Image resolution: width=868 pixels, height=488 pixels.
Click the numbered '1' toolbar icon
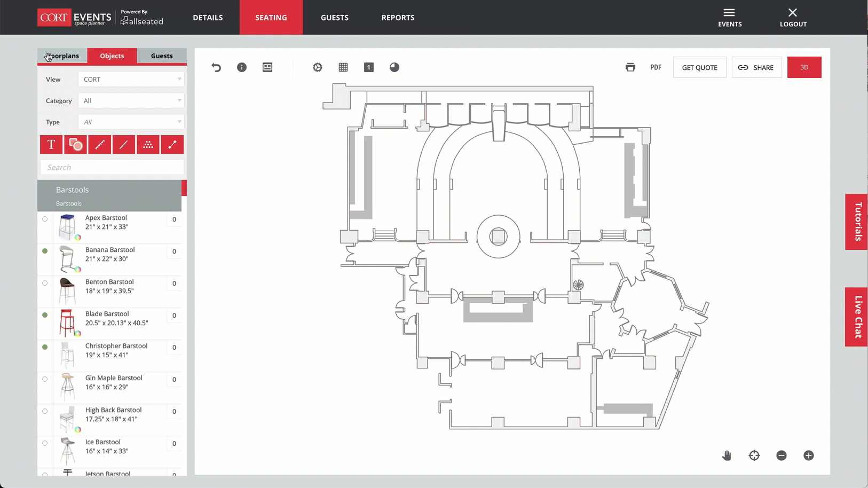pos(369,67)
